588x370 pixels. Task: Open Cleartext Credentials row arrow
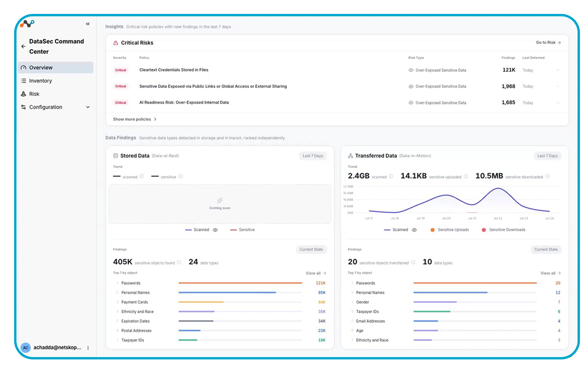558,70
